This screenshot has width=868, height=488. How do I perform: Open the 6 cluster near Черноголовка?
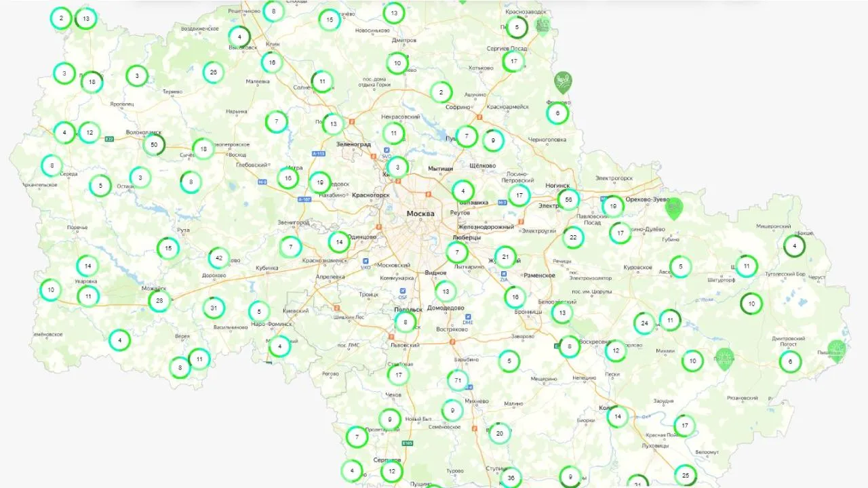pos(558,113)
